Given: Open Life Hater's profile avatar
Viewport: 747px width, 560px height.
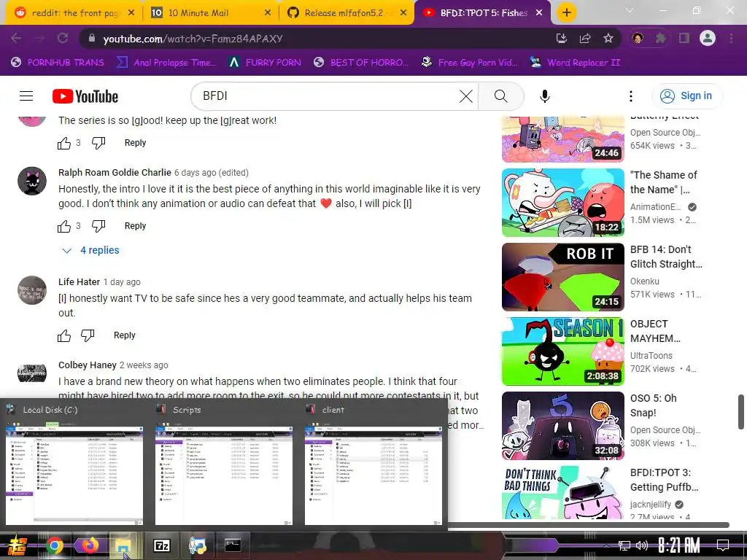Looking at the screenshot, I should pyautogui.click(x=32, y=290).
